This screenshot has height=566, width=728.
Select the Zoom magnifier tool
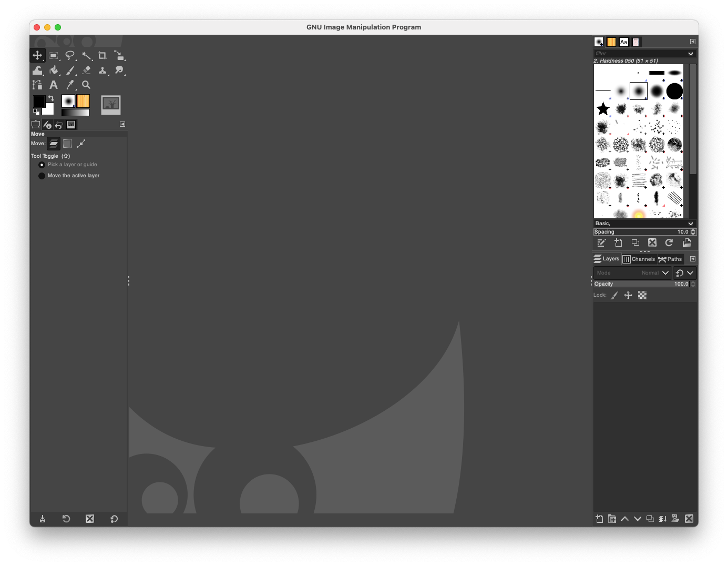(86, 85)
